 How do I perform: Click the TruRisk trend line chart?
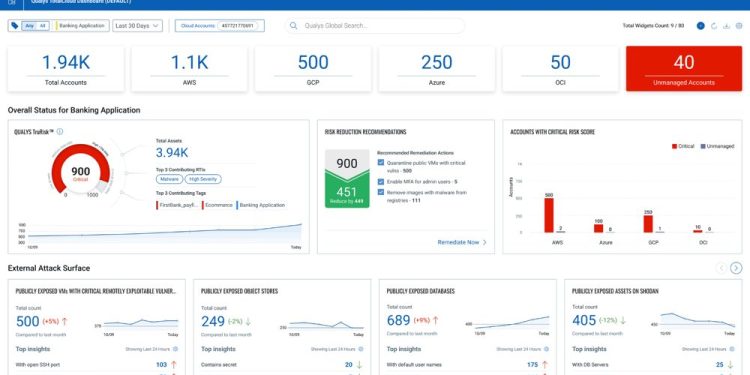165,233
